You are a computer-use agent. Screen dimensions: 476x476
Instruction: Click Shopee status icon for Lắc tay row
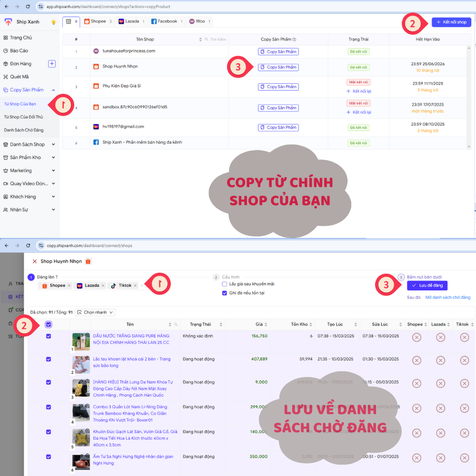click(x=416, y=360)
